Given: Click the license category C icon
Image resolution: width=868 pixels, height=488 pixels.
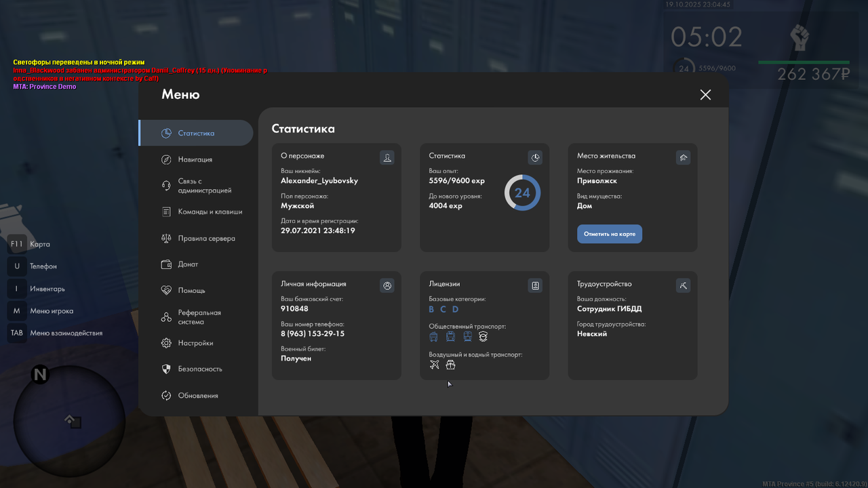Looking at the screenshot, I should (443, 309).
